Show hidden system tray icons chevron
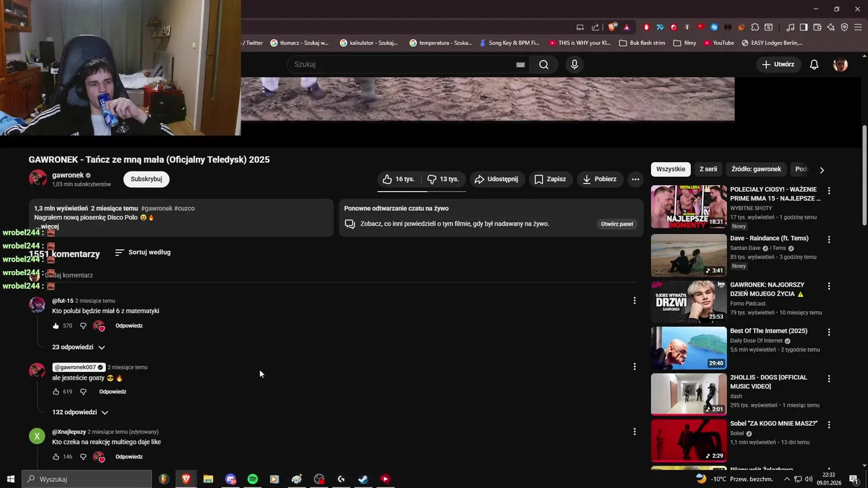The width and height of the screenshot is (868, 488). pyautogui.click(x=787, y=479)
